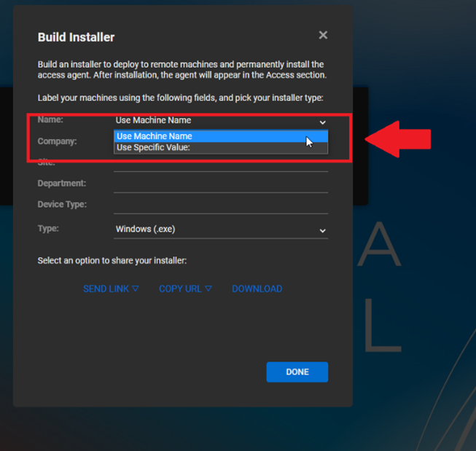Click the Name dropdown chevron arrow
Screen dimensions: 476x451
(x=322, y=122)
